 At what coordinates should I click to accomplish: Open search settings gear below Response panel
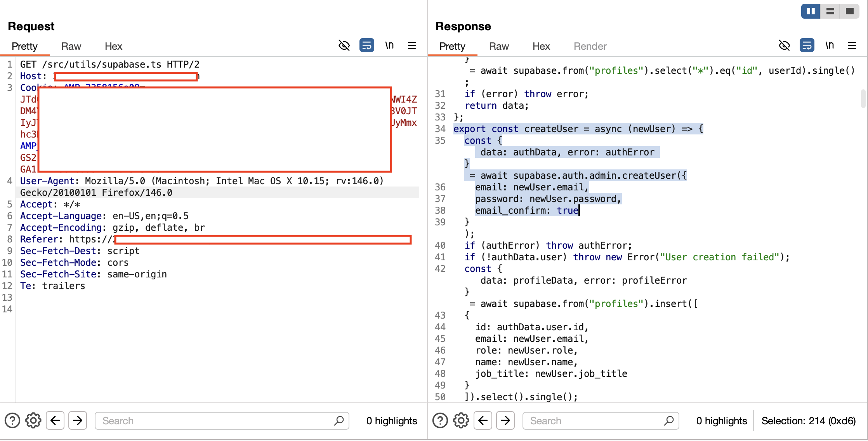pos(461,420)
